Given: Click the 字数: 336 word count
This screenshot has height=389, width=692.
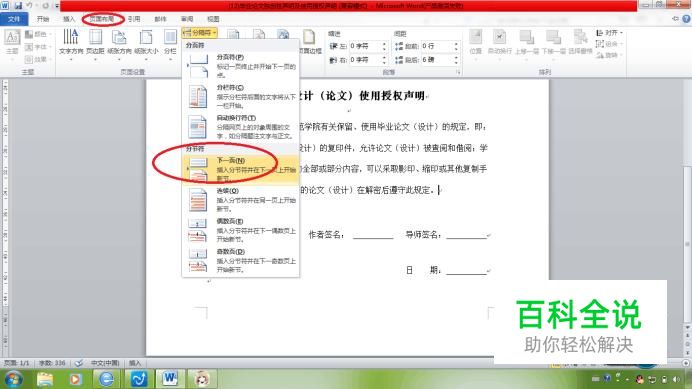Looking at the screenshot, I should coord(52,363).
